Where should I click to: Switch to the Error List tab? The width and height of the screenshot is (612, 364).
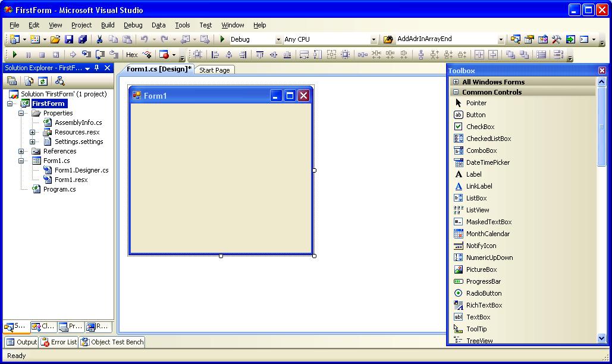59,342
